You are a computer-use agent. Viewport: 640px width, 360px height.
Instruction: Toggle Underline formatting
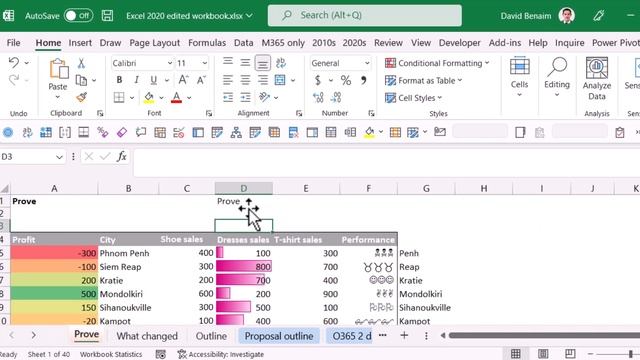tap(153, 80)
